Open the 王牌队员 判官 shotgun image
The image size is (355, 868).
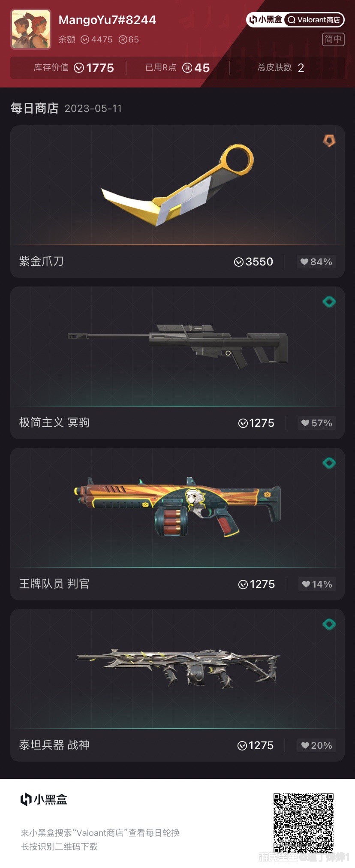(177, 506)
